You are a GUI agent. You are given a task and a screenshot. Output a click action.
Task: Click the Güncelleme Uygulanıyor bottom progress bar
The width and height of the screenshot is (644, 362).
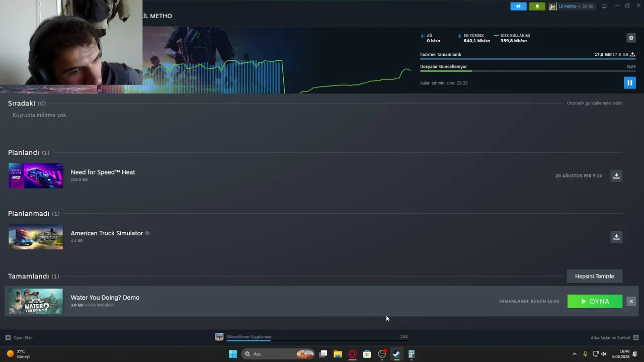(x=317, y=341)
